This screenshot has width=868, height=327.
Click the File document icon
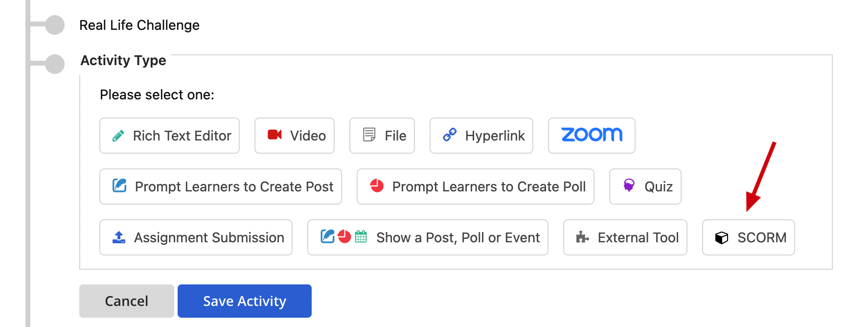(369, 135)
